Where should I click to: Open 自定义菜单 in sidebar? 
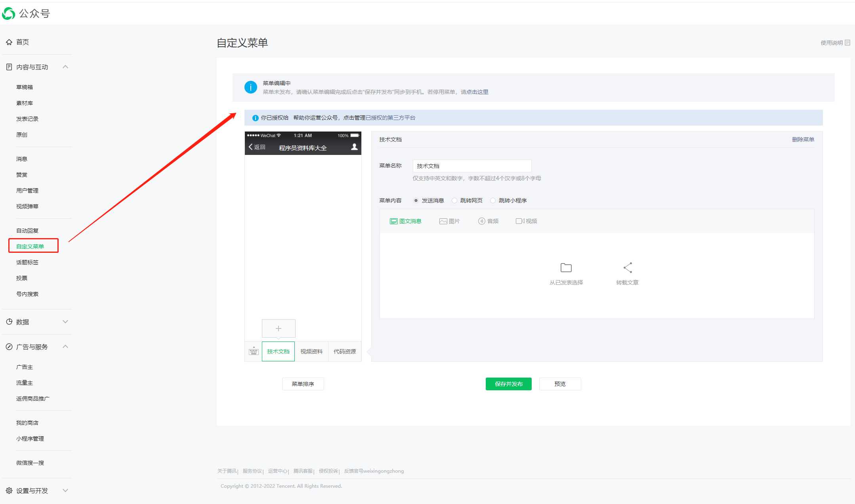coord(30,246)
